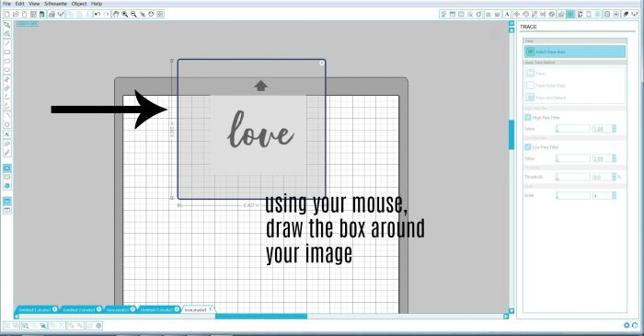Click the Scale value stepper arrows
644x336 pixels.
[x=614, y=195]
